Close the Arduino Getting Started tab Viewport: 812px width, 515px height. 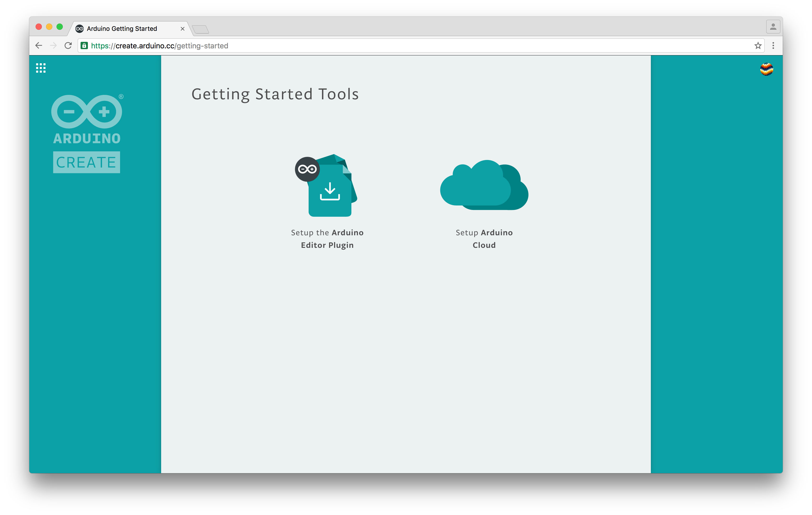182,29
